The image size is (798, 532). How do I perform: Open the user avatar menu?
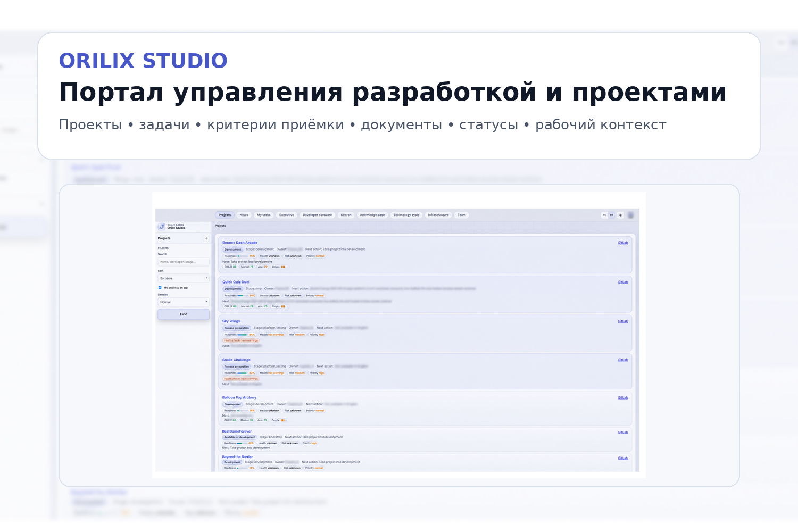click(631, 215)
